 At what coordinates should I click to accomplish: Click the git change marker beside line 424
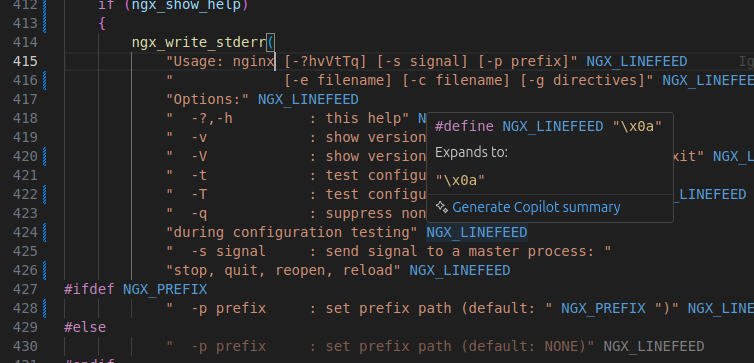tap(45, 232)
